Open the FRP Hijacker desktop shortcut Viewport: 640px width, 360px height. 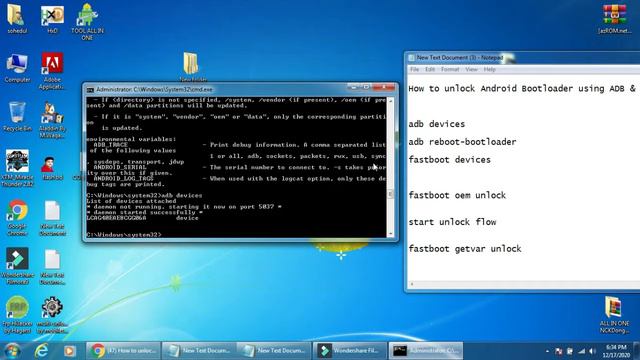click(x=17, y=315)
